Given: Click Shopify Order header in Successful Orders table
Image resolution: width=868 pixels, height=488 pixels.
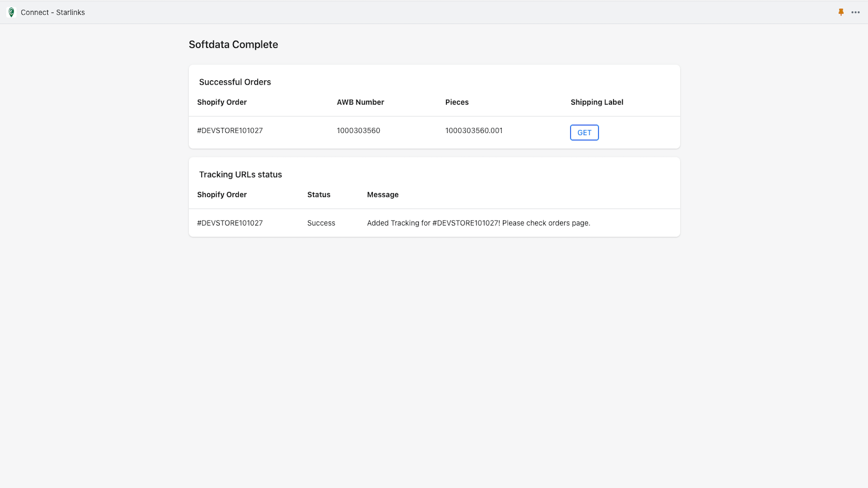Looking at the screenshot, I should 222,102.
